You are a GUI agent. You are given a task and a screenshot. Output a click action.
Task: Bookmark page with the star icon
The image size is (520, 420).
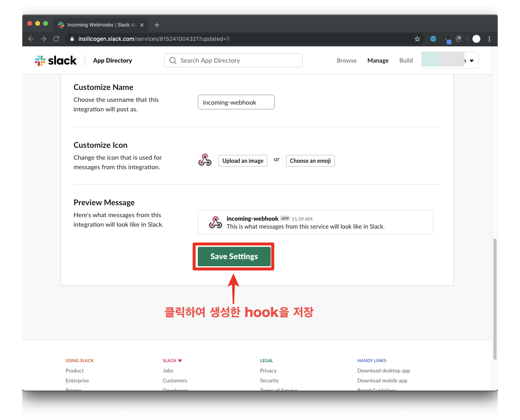417,39
